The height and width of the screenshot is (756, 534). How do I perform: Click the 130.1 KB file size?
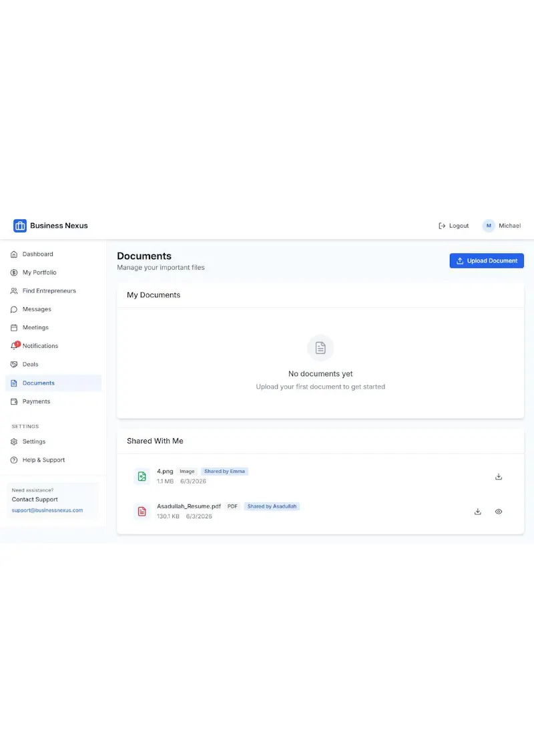click(x=168, y=516)
